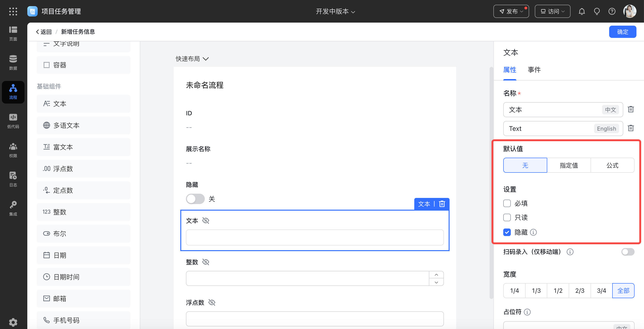Click the 文本 form input box
This screenshot has width=644, height=329.
pos(315,237)
